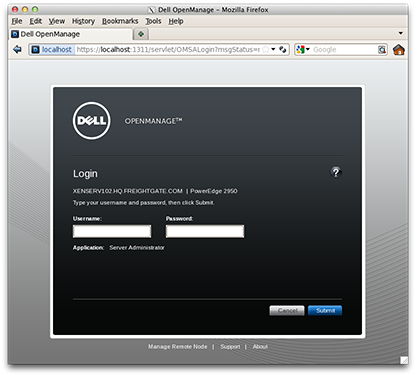
Task: Select the Dell OpenManage tab
Action: (x=71, y=34)
